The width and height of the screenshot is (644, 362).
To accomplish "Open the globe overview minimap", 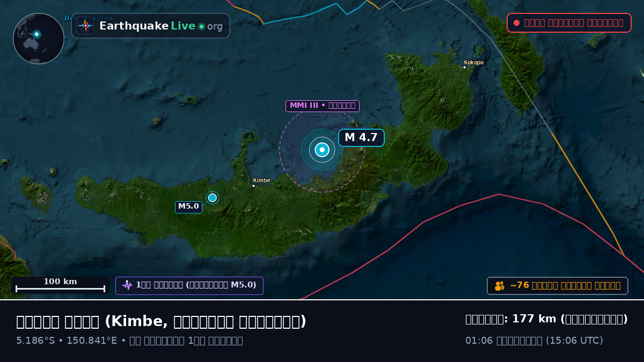I will click(39, 39).
